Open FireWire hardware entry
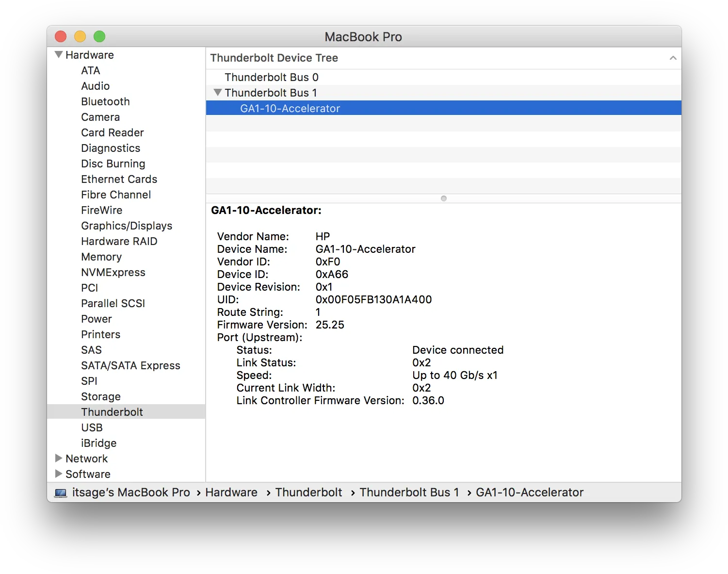Image resolution: width=728 pixels, height=574 pixels. coord(102,210)
